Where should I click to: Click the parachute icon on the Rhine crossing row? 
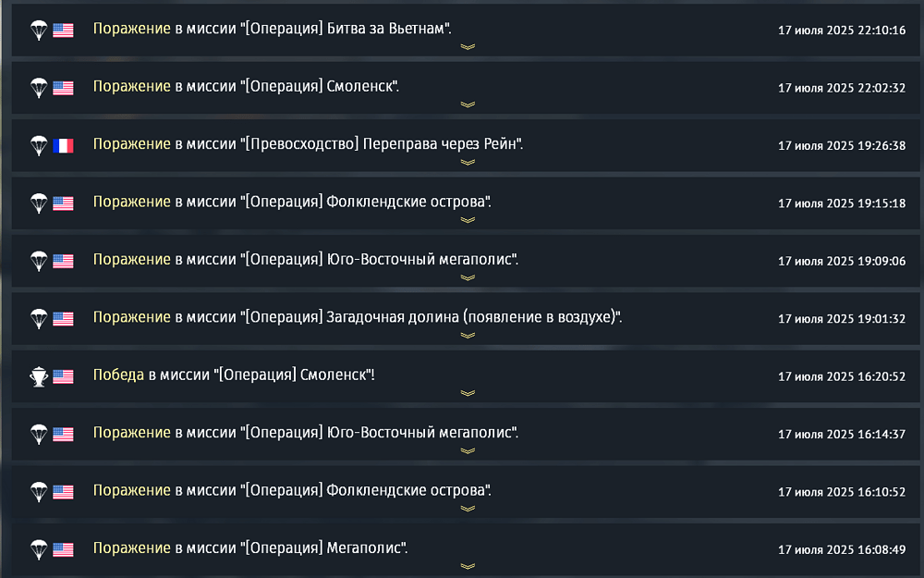point(38,145)
